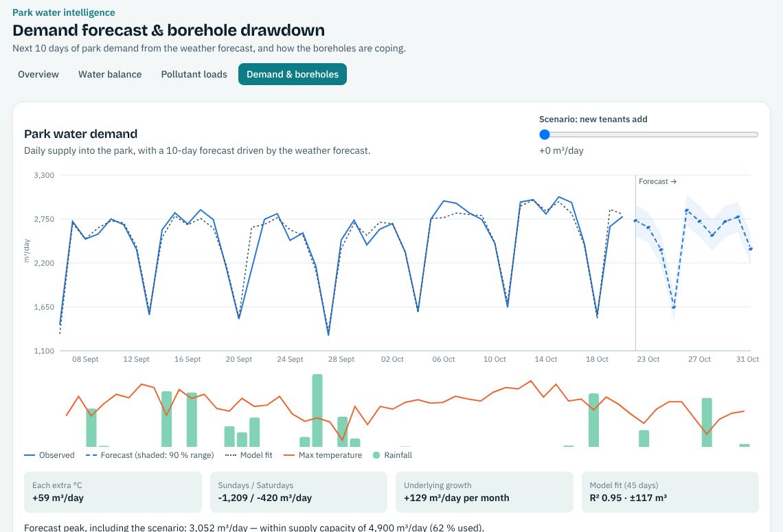Click the Park water intelligence header link

(x=63, y=12)
